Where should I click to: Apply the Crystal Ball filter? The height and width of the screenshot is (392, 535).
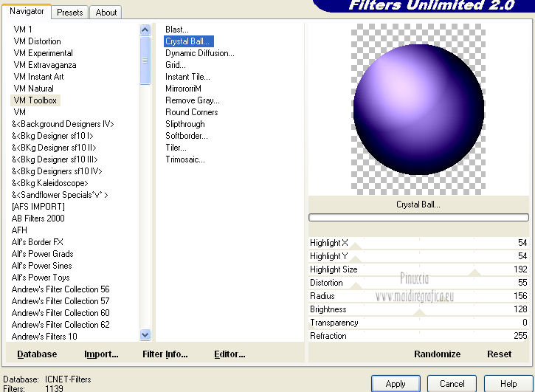(396, 384)
